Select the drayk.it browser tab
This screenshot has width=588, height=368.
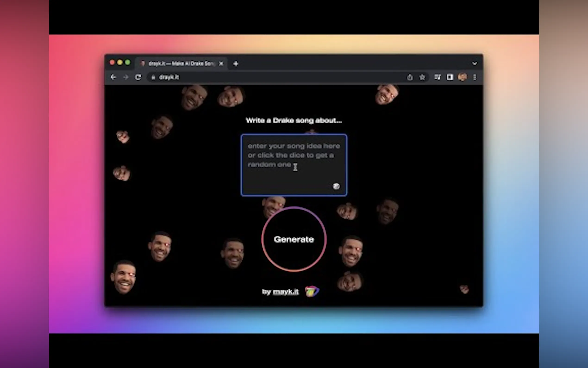click(x=181, y=63)
